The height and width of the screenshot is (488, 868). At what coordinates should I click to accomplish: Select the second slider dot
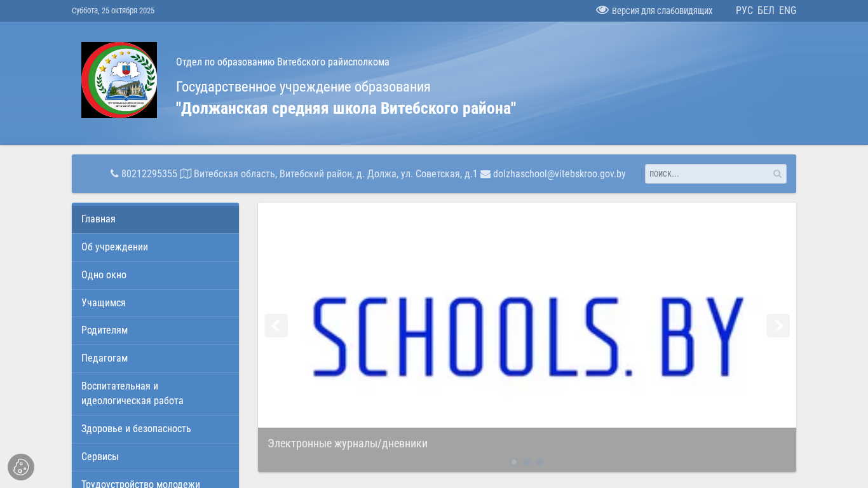coord(527,462)
